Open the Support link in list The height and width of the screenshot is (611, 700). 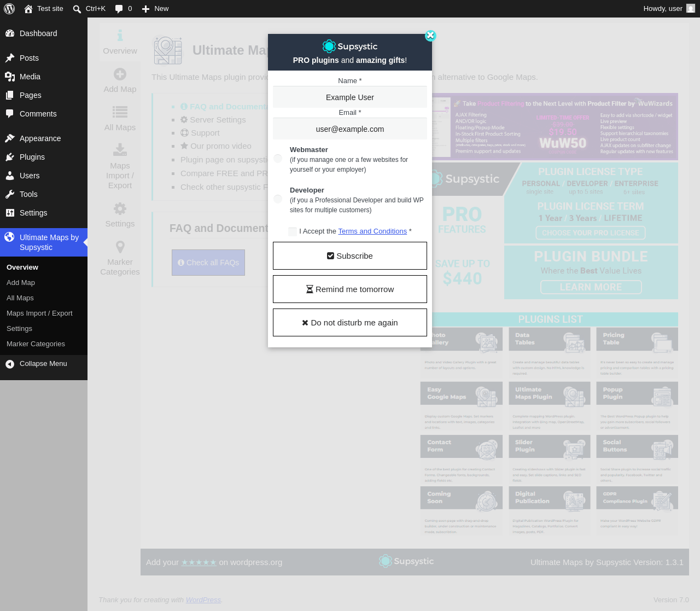click(200, 133)
